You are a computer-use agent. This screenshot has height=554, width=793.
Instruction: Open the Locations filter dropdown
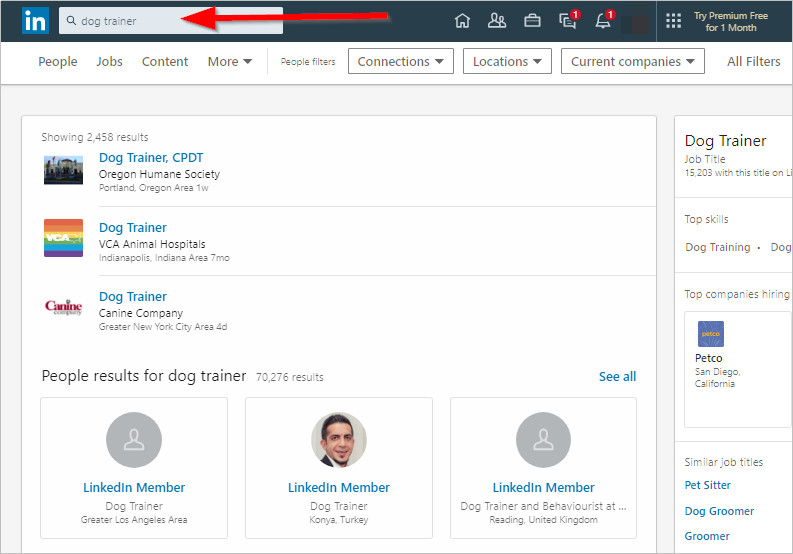[x=507, y=61]
